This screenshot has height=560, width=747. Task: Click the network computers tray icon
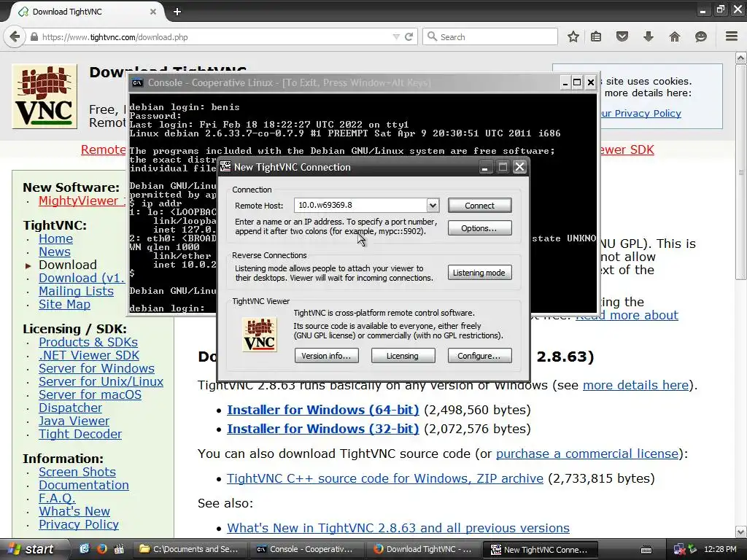[x=679, y=550]
